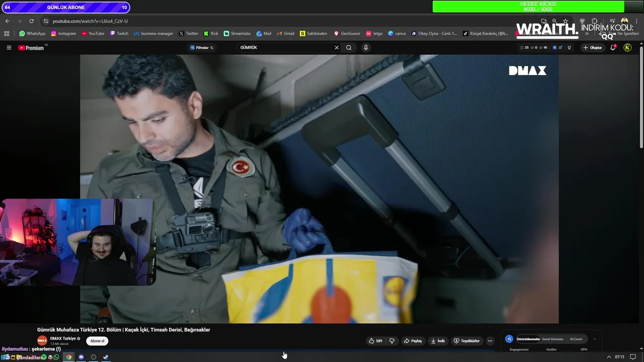Viewport: 644px width, 362px height.
Task: Click the taskbar clock showing 07:15
Action: click(619, 357)
